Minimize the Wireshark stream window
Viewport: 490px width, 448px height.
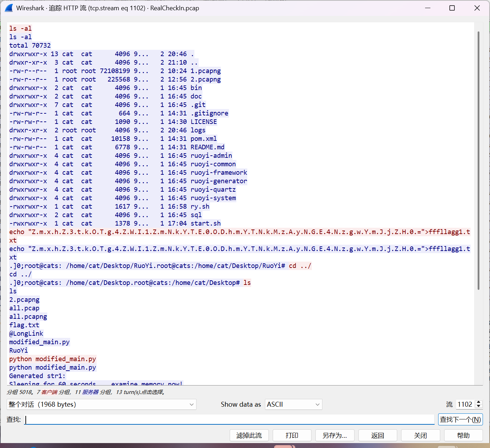[x=428, y=8]
